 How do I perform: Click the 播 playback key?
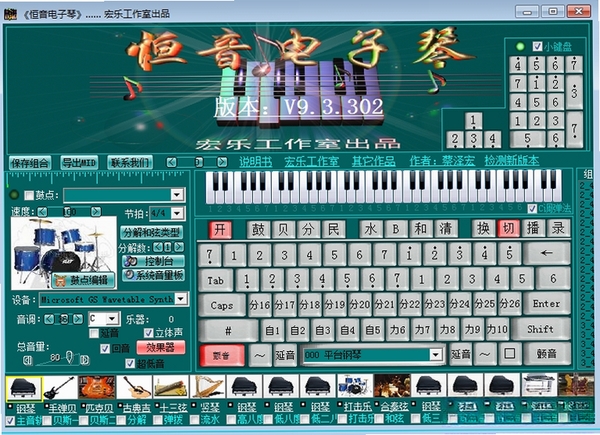coord(533,228)
